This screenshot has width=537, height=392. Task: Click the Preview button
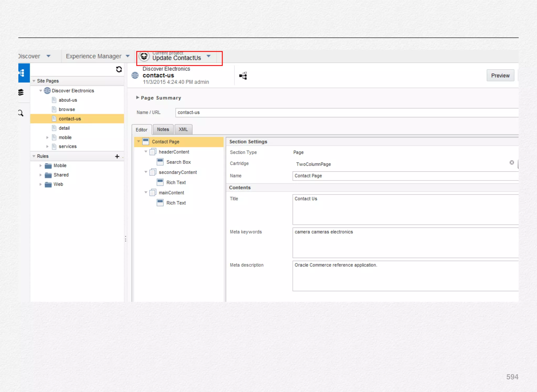click(500, 75)
